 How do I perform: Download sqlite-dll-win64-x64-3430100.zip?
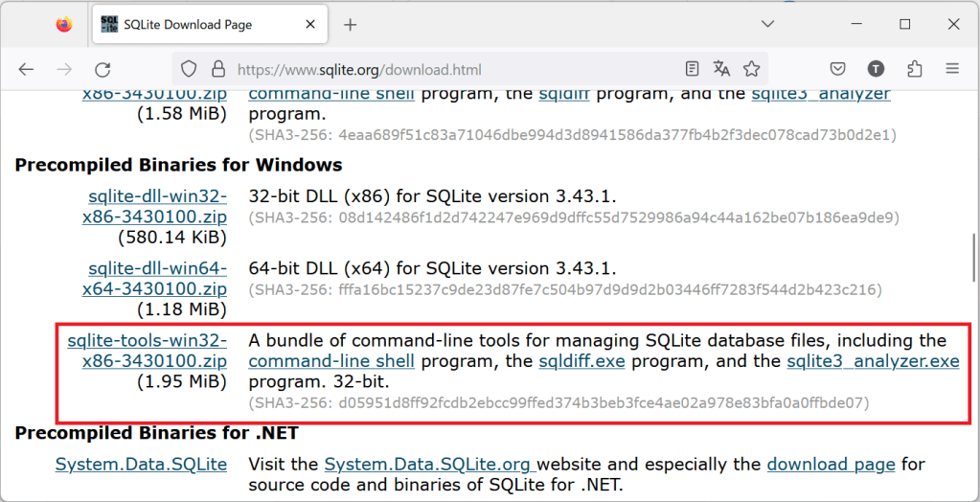pyautogui.click(x=157, y=278)
